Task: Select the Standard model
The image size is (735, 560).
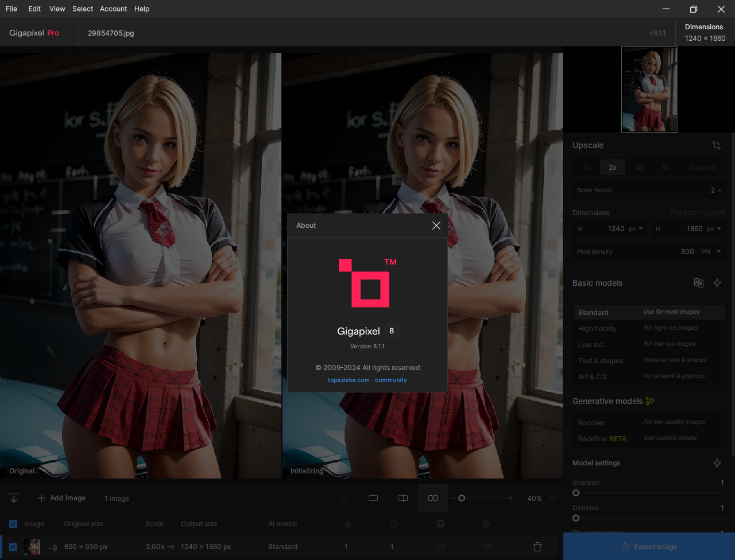Action: 649,312
